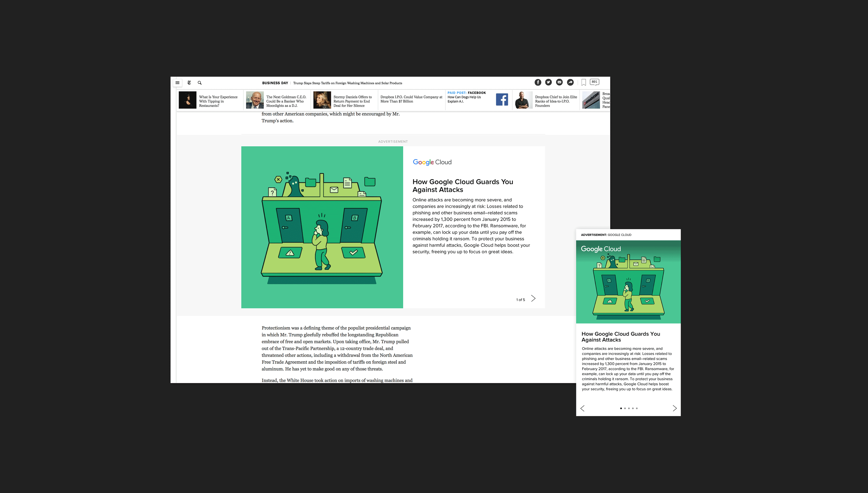Image resolution: width=868 pixels, height=493 pixels.
Task: Click the share arrow icon
Action: point(570,82)
